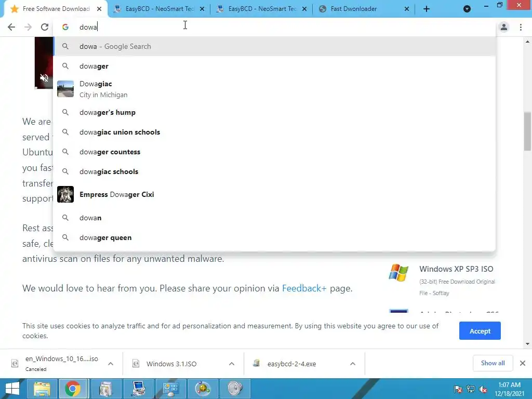532x399 pixels.
Task: Select 'dowa - Google Search' suggestion
Action: (274, 46)
